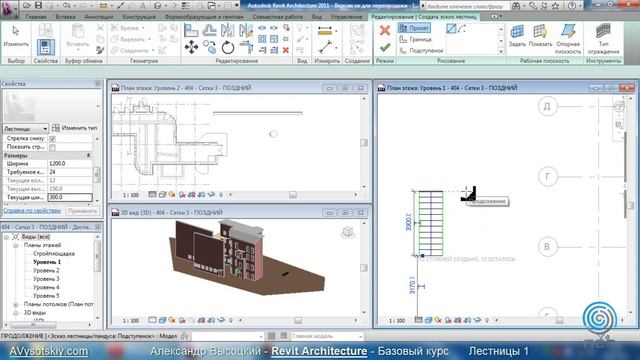
Task: Click the binoculars search icon
Action: pos(516,6)
